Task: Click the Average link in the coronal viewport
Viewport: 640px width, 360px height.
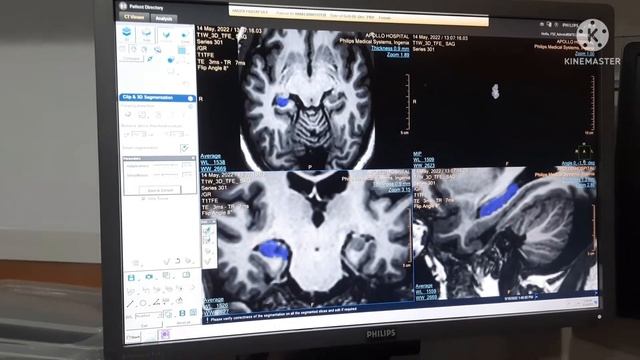Action: tap(213, 300)
